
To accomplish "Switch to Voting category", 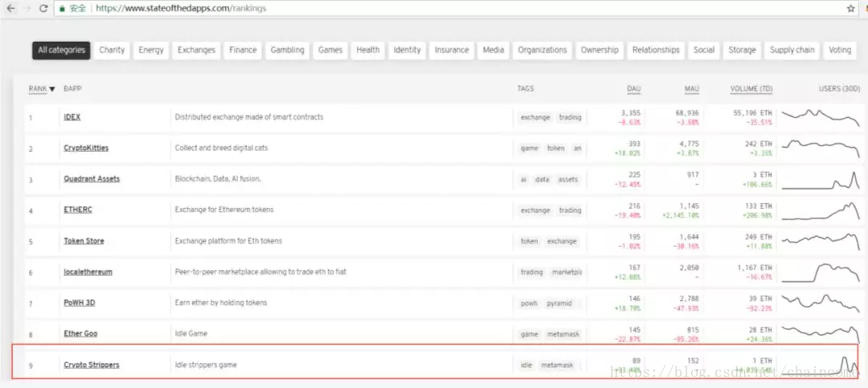I will click(x=840, y=50).
